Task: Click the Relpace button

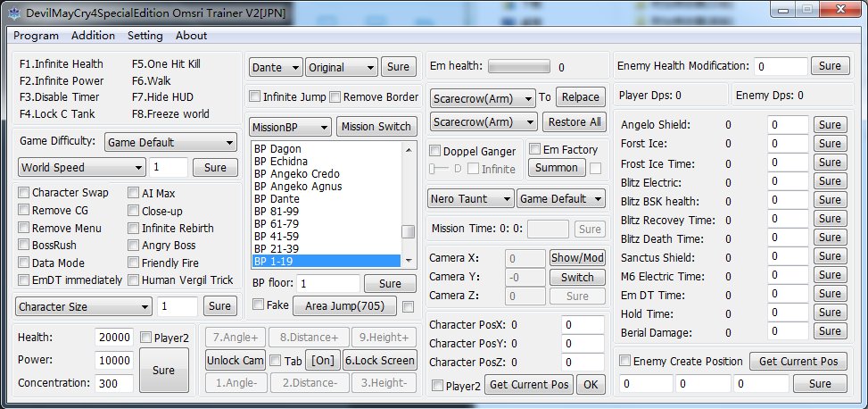Action: pos(580,97)
